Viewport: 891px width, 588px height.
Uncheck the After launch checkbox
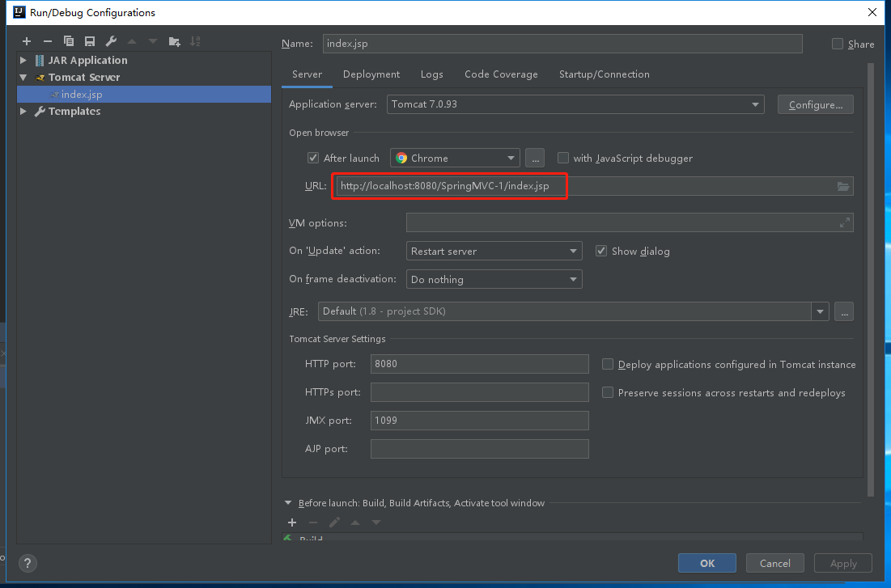[313, 158]
